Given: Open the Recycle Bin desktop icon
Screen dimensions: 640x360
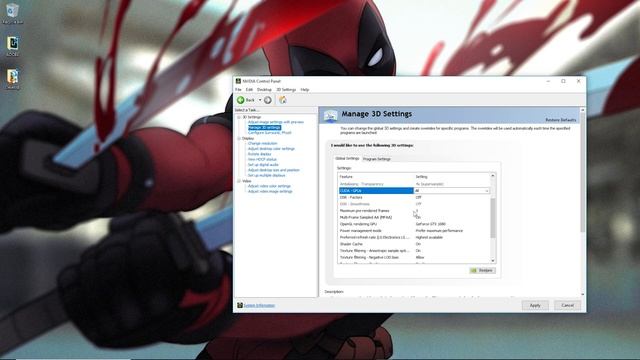Looking at the screenshot, I should tap(12, 13).
